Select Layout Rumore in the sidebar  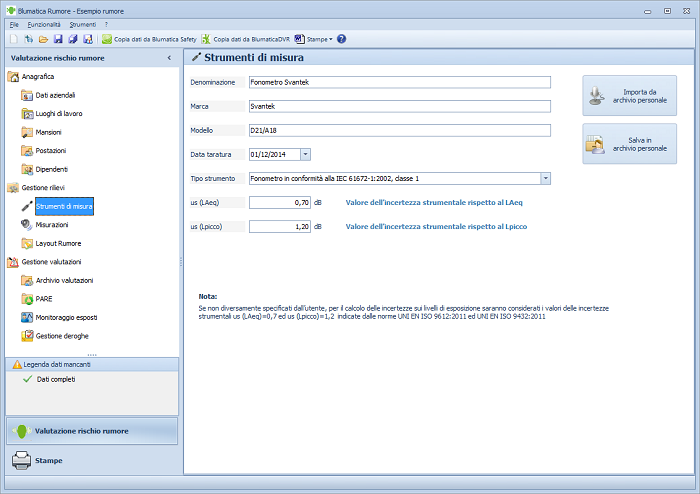click(x=57, y=243)
